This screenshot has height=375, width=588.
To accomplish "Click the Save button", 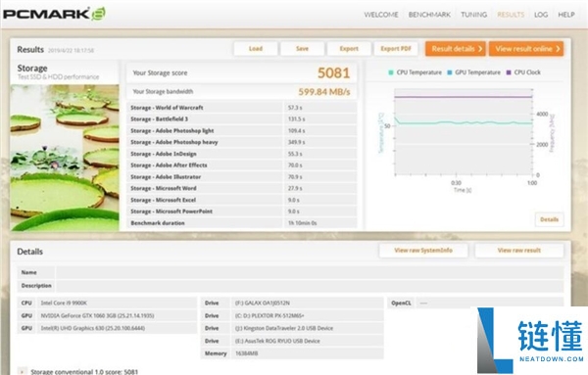I will [x=302, y=49].
